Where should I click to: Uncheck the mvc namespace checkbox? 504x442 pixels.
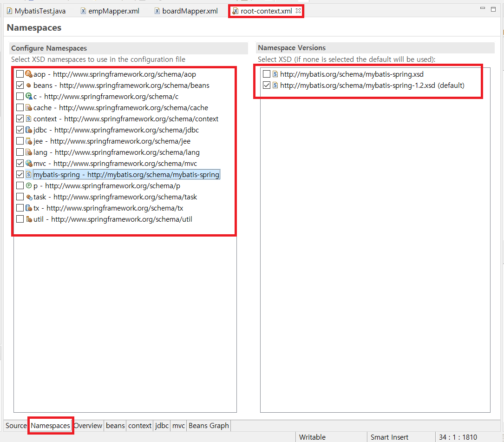(20, 164)
